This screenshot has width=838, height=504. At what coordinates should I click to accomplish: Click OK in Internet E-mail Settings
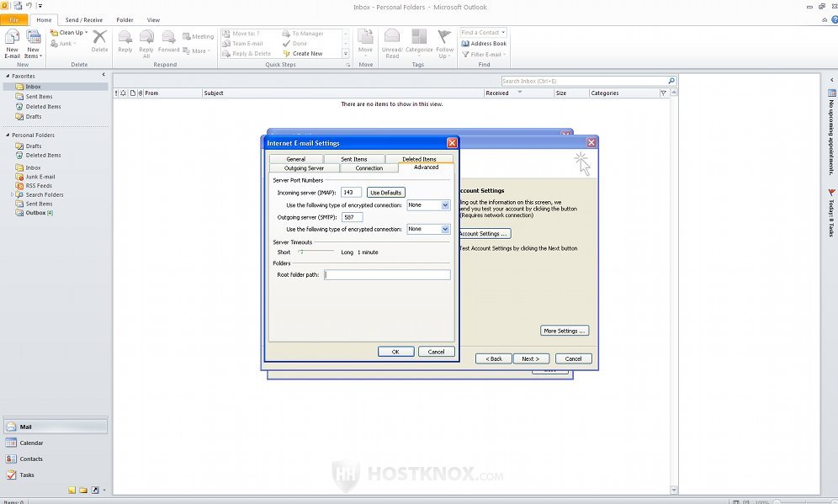[396, 352]
